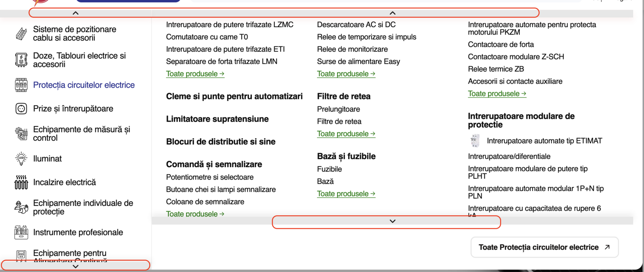644x272 pixels.
Task: Open Intrerupatoare modulare de putere tip PLHT
Action: click(528, 172)
